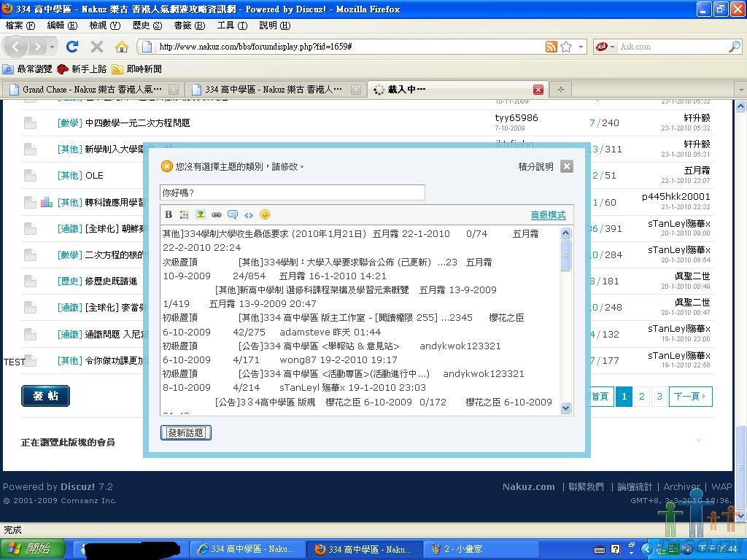Open the smiley emoticon picker
The image size is (747, 560).
(x=265, y=214)
